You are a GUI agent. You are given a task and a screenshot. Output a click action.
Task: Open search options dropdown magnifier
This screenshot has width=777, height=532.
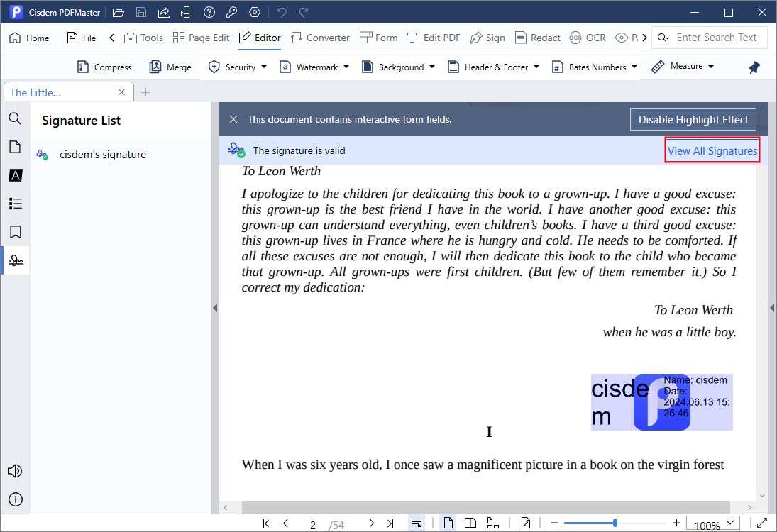tap(663, 38)
